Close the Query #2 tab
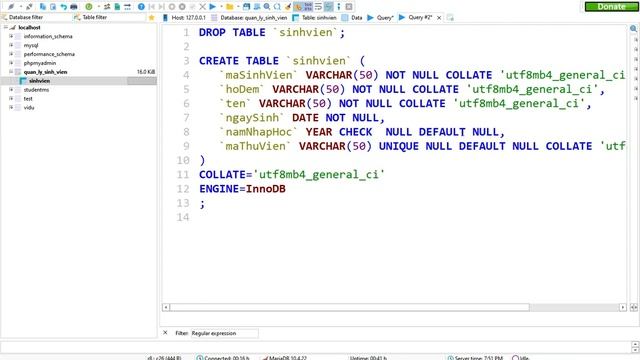 click(x=439, y=18)
